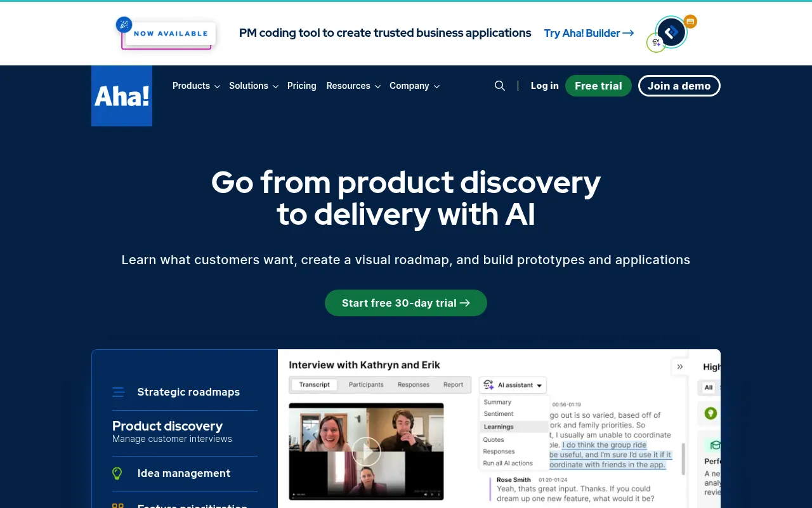
Task: Click the "Interview with Kathryn and Erik" title
Action: click(364, 364)
